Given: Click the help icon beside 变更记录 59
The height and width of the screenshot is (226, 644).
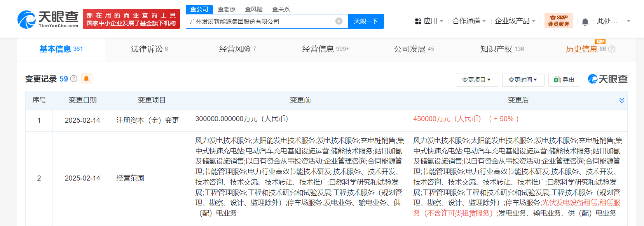Looking at the screenshot, I should (x=73, y=78).
